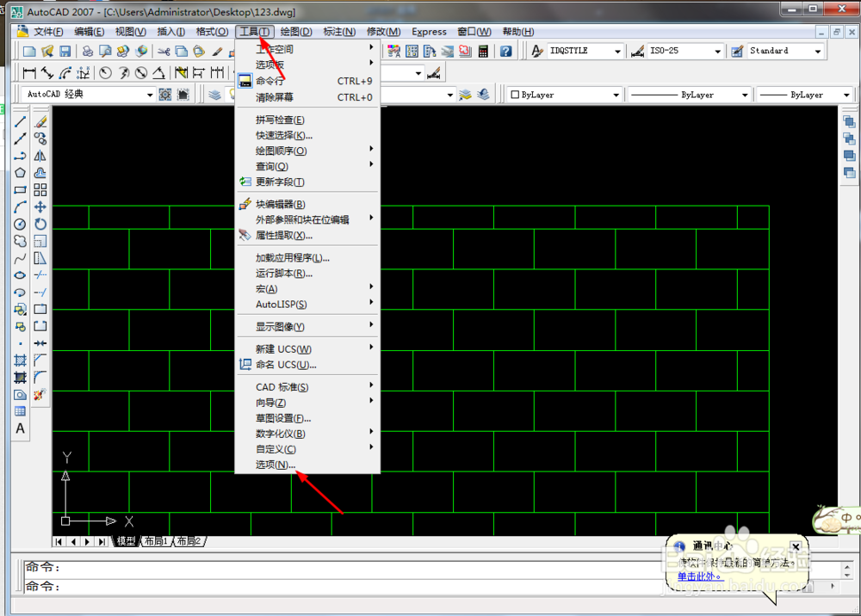
Task: Select the Radius dimension tool
Action: click(x=105, y=72)
